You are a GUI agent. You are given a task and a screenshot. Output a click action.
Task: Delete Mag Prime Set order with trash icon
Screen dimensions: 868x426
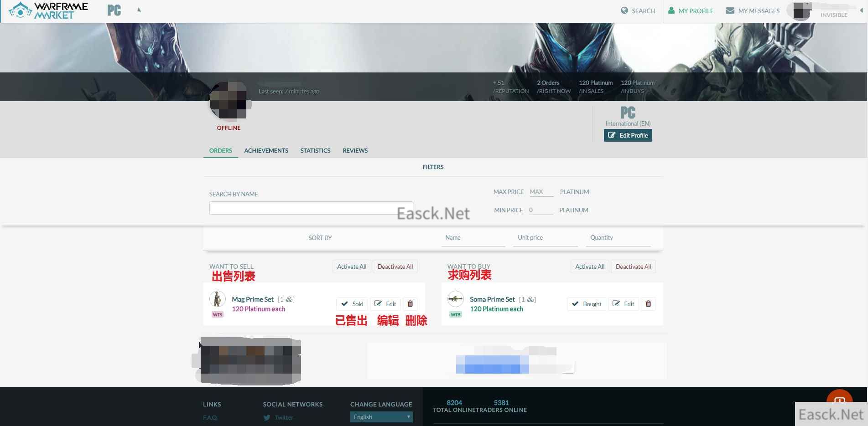[410, 304]
